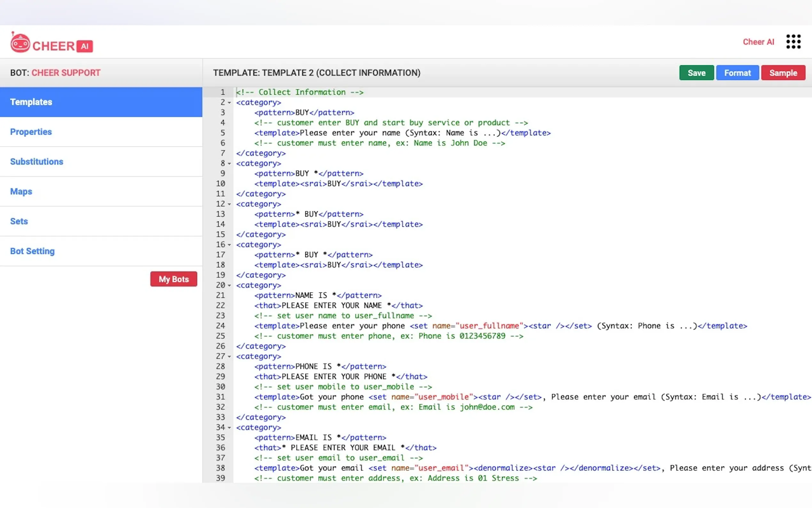Viewport: 812px width, 508px height.
Task: Collapse the category at line 34
Action: [229, 428]
